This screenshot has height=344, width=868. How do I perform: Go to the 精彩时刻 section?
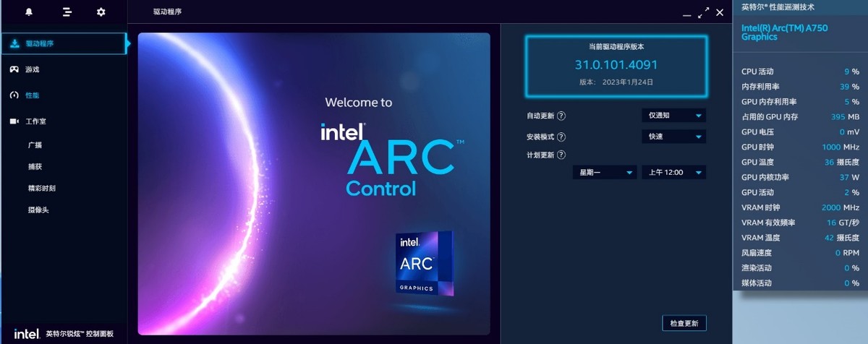pyautogui.click(x=42, y=188)
